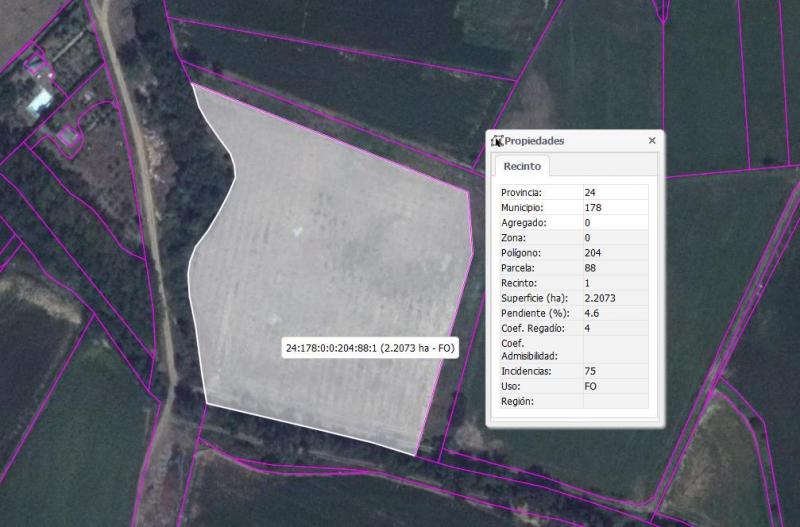Click the parcel label tooltip on the map
Image resolution: width=800 pixels, height=527 pixels.
[x=370, y=348]
